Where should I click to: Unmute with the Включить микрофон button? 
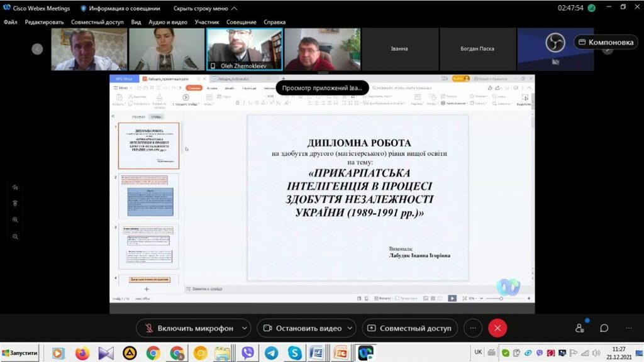pos(189,328)
